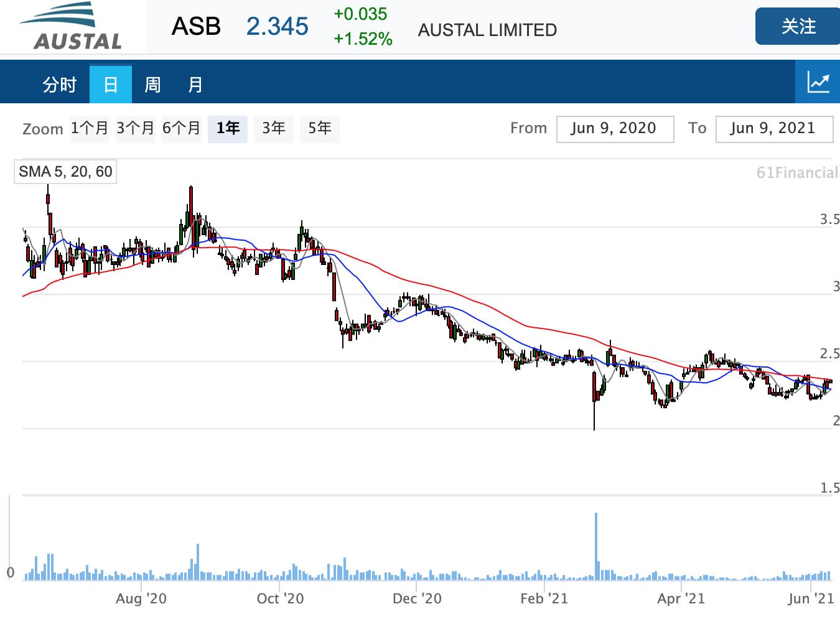Switch to the 月 monthly tab
The height and width of the screenshot is (632, 840).
tap(195, 84)
